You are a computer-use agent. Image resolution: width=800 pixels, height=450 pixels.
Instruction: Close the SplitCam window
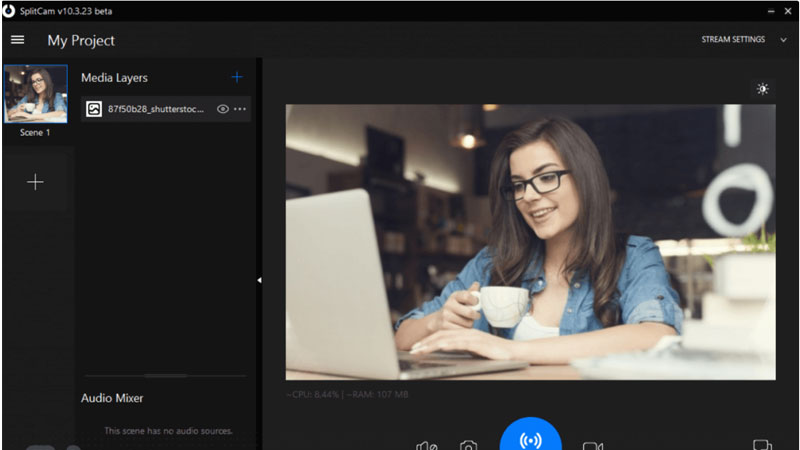pos(788,11)
